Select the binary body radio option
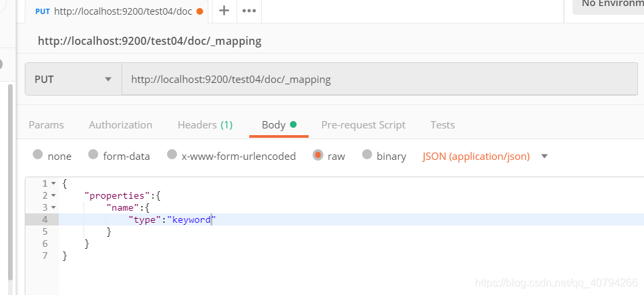 click(367, 155)
